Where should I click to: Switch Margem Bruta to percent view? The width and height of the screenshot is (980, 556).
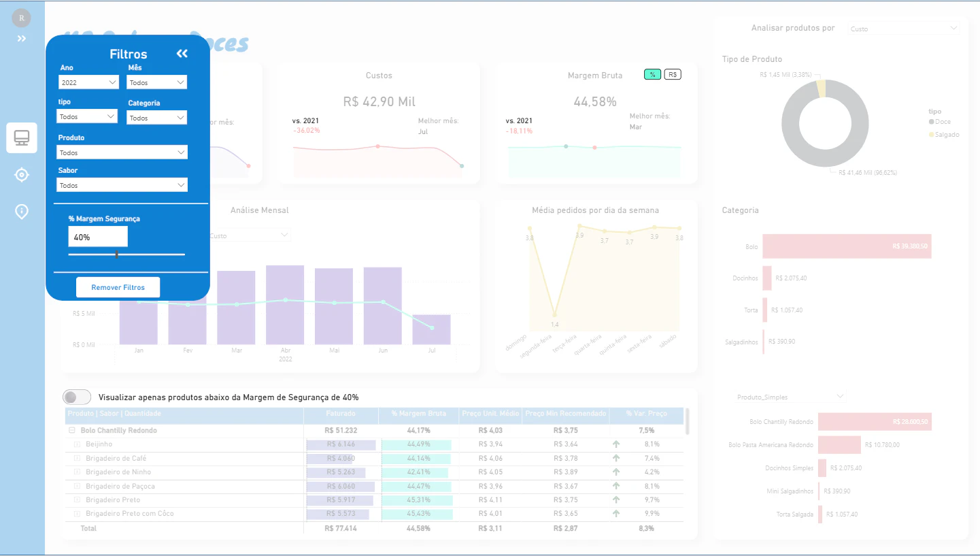(652, 74)
